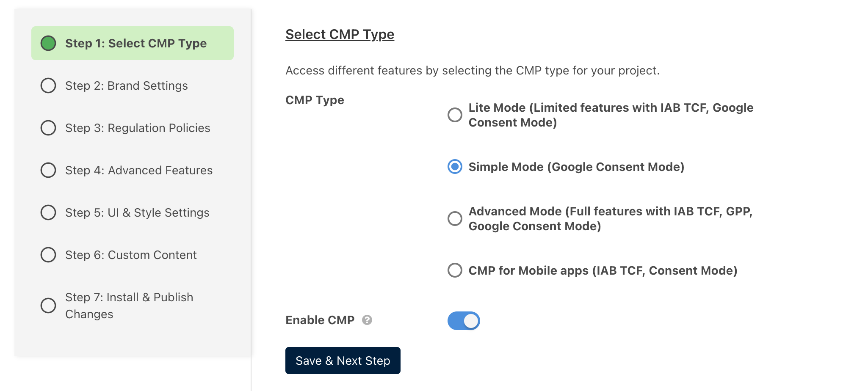Navigate to Step 5: UI & Style Settings
This screenshot has height=391, width=868.
137,212
